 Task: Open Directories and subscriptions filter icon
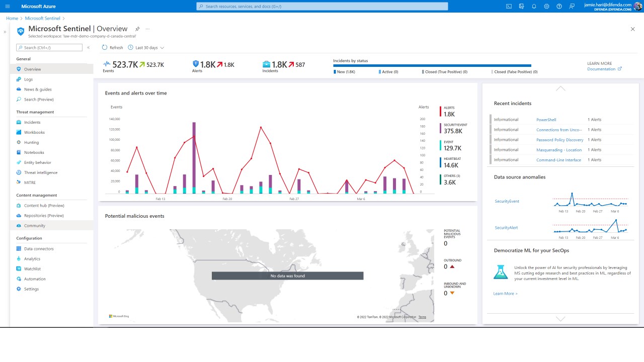[521, 6]
